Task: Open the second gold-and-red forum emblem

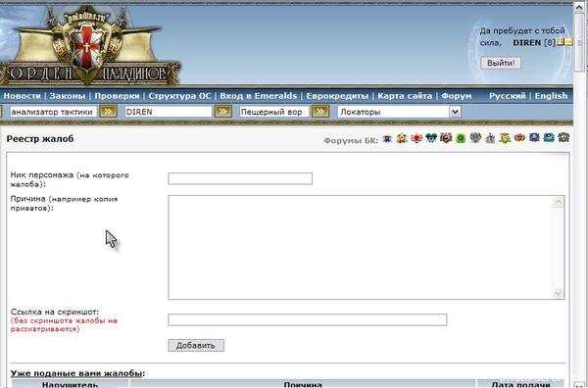Action: pyautogui.click(x=402, y=138)
